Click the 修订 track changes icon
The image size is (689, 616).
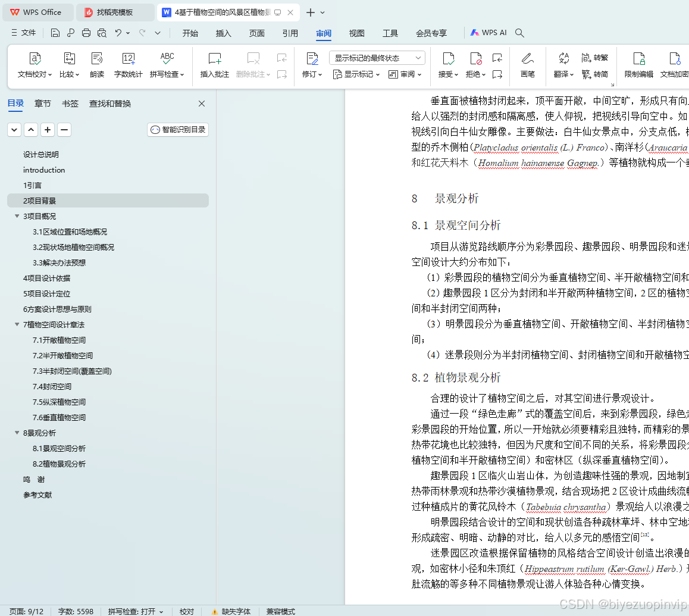(x=312, y=58)
